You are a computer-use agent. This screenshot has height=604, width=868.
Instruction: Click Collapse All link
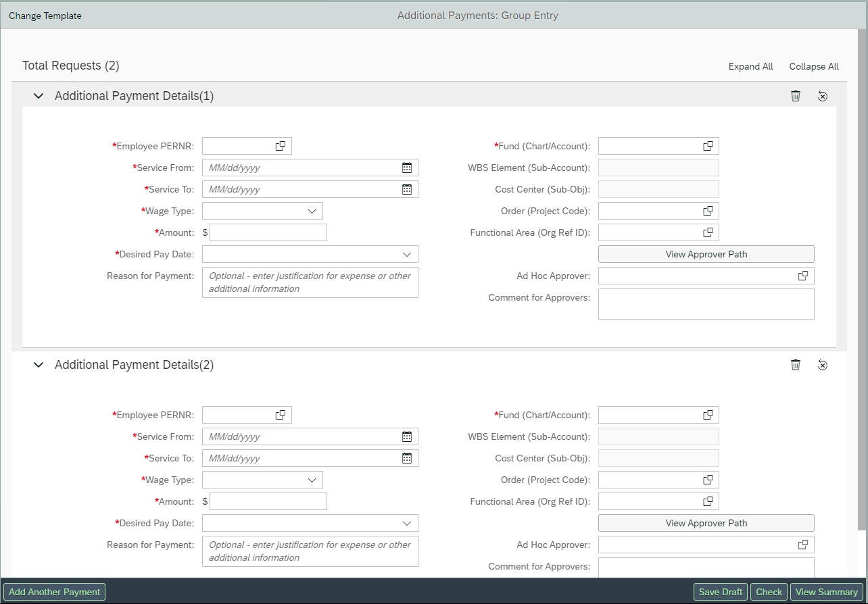tap(814, 66)
